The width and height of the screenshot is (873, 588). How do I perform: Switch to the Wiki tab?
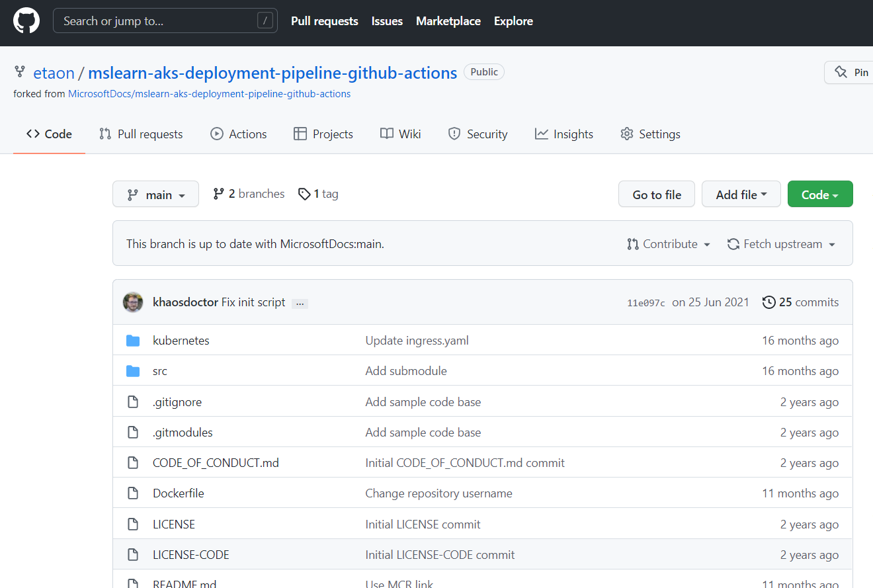coord(401,134)
